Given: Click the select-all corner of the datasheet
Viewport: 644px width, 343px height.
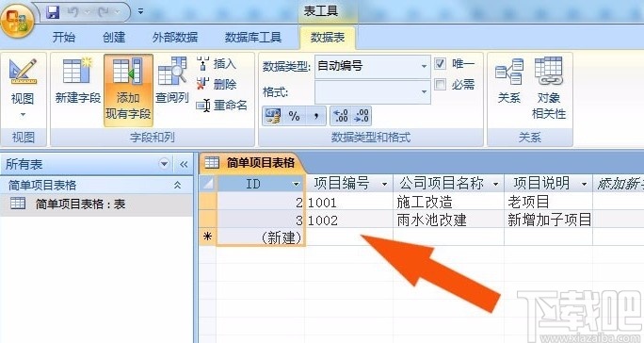Looking at the screenshot, I should click(x=208, y=184).
